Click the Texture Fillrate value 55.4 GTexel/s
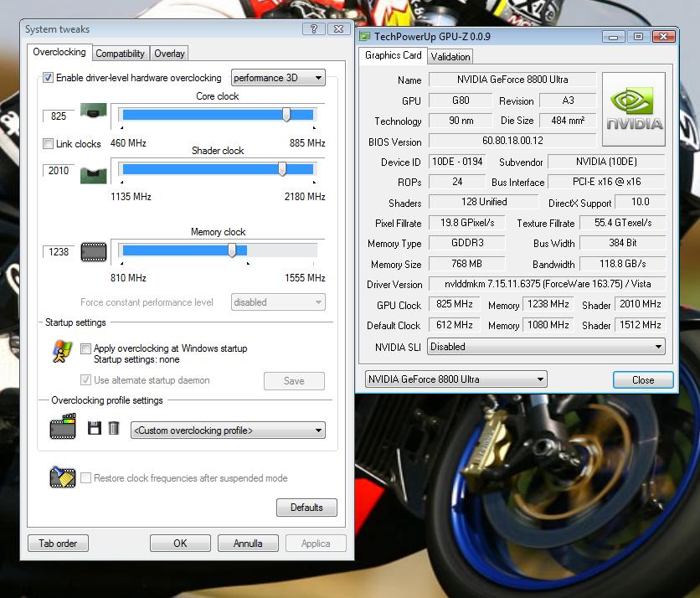This screenshot has width=700, height=598. [x=623, y=223]
